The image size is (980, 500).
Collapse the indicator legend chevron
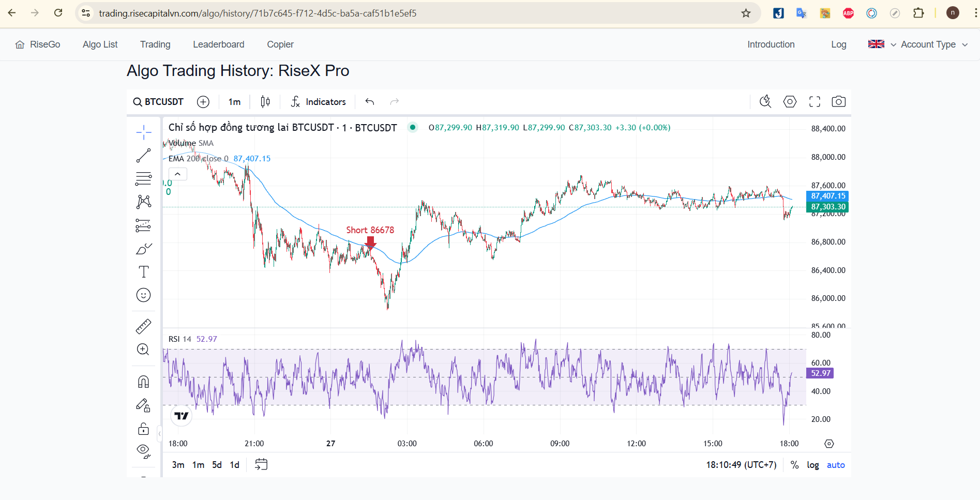pos(177,174)
